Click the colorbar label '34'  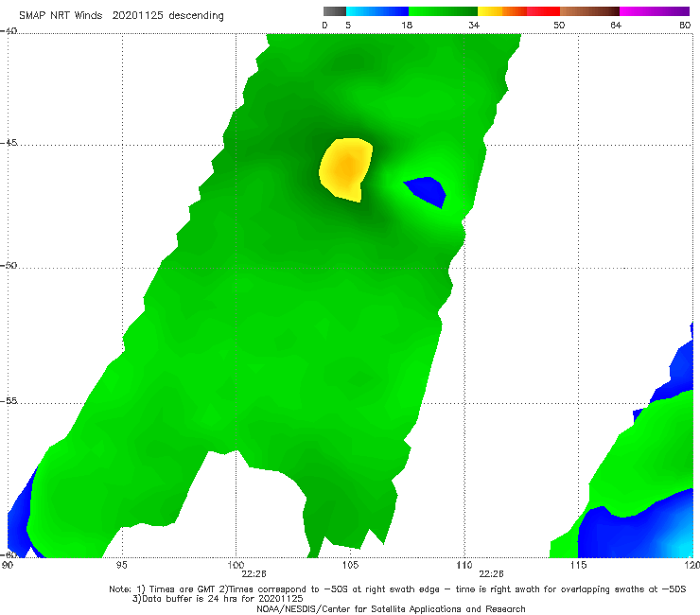[x=474, y=26]
